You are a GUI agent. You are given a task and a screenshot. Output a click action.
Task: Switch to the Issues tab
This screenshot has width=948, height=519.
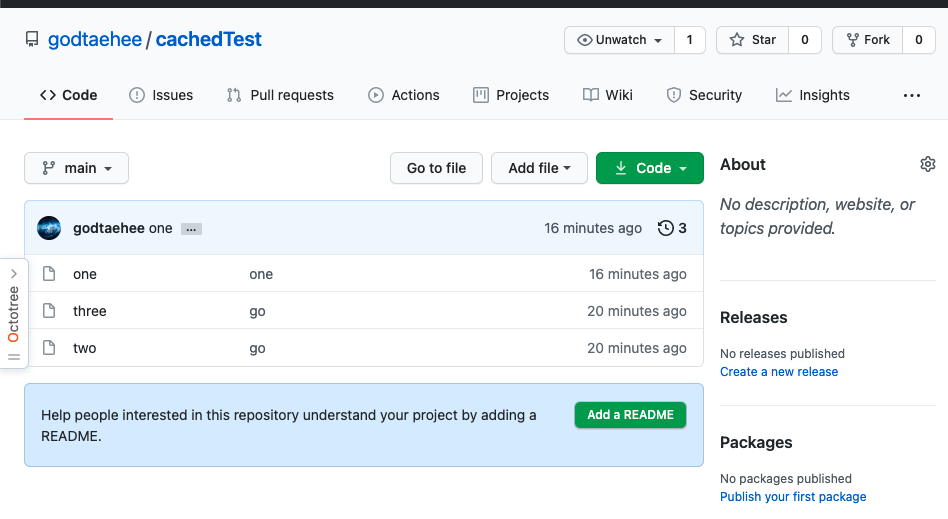161,95
